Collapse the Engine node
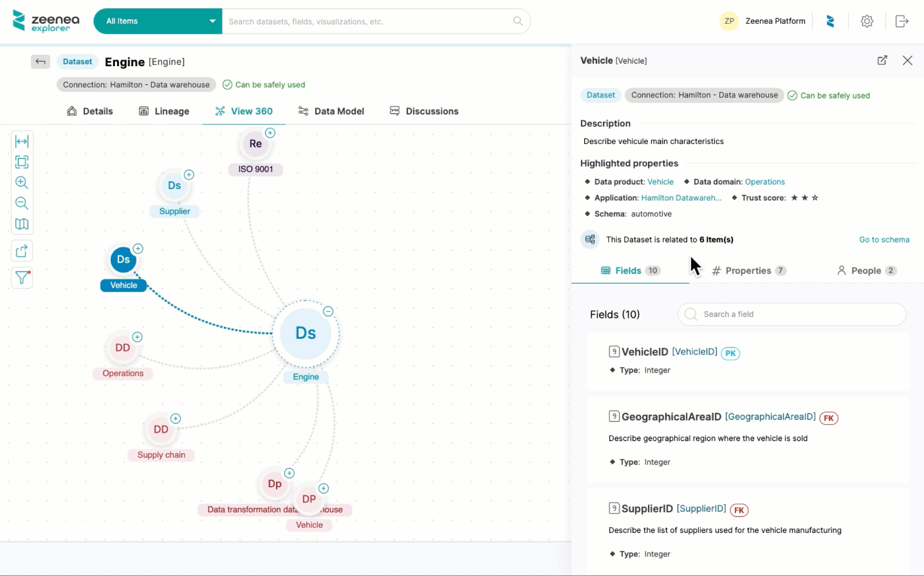The height and width of the screenshot is (576, 924). (x=328, y=311)
